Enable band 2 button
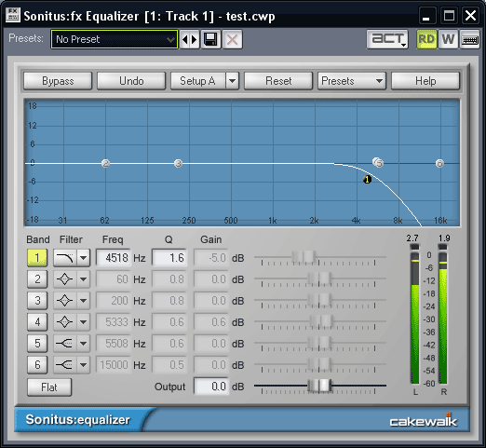This screenshot has width=486, height=448. pos(37,279)
